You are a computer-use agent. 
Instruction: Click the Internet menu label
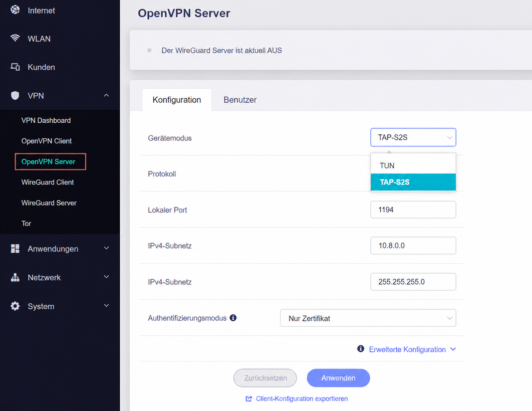[41, 11]
